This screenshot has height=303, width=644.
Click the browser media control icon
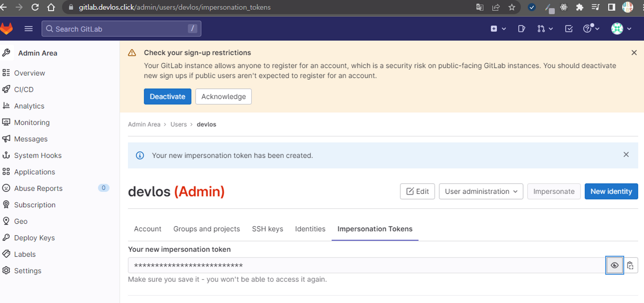(595, 7)
